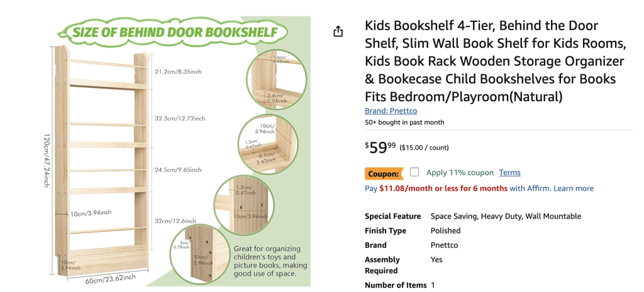The height and width of the screenshot is (292, 644).
Task: Click the Pay $11.08/month Affirm offer text
Action: pyautogui.click(x=436, y=188)
